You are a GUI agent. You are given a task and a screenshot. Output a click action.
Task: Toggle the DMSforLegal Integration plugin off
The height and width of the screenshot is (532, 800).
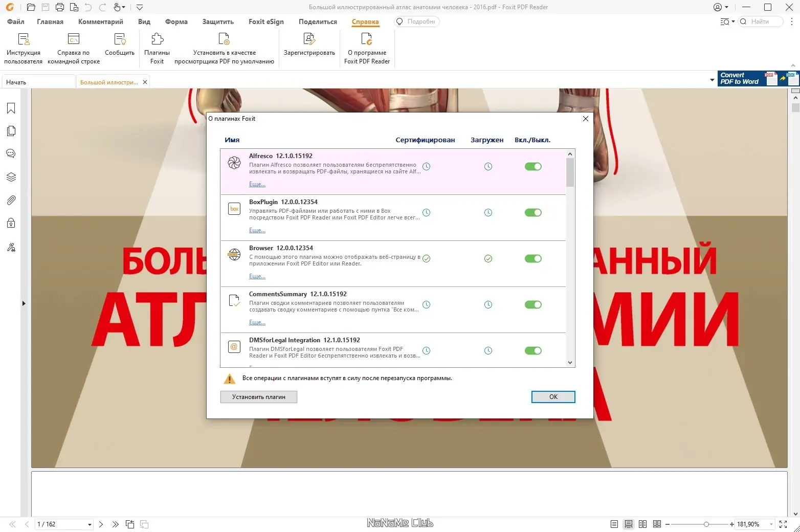(533, 351)
